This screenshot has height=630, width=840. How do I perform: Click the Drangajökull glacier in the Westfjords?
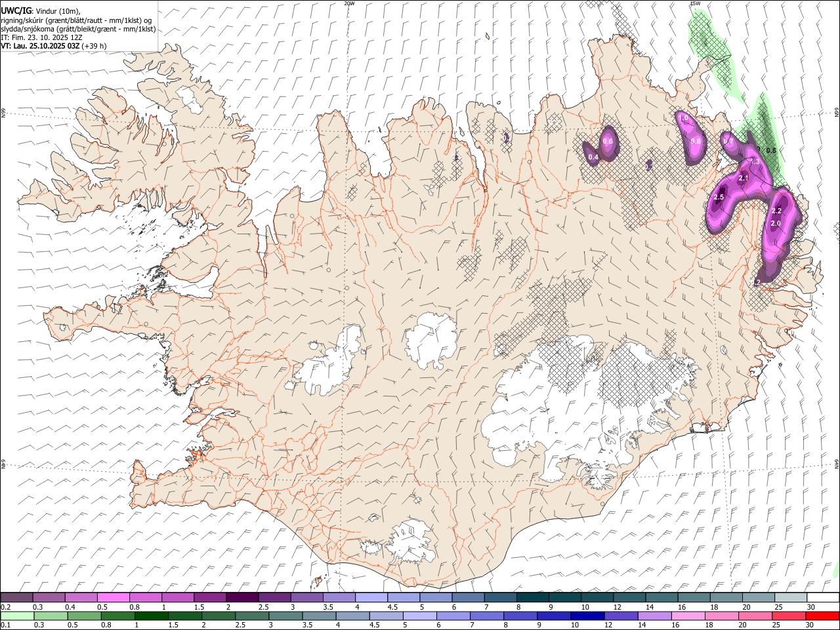pyautogui.click(x=191, y=98)
